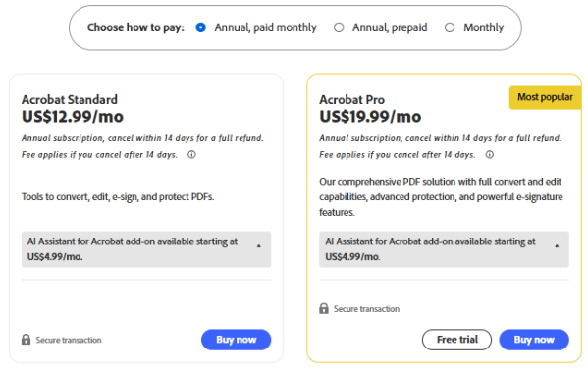Click the Acrobat Pro plan title
Viewport: 588px width, 375px height.
tap(351, 100)
